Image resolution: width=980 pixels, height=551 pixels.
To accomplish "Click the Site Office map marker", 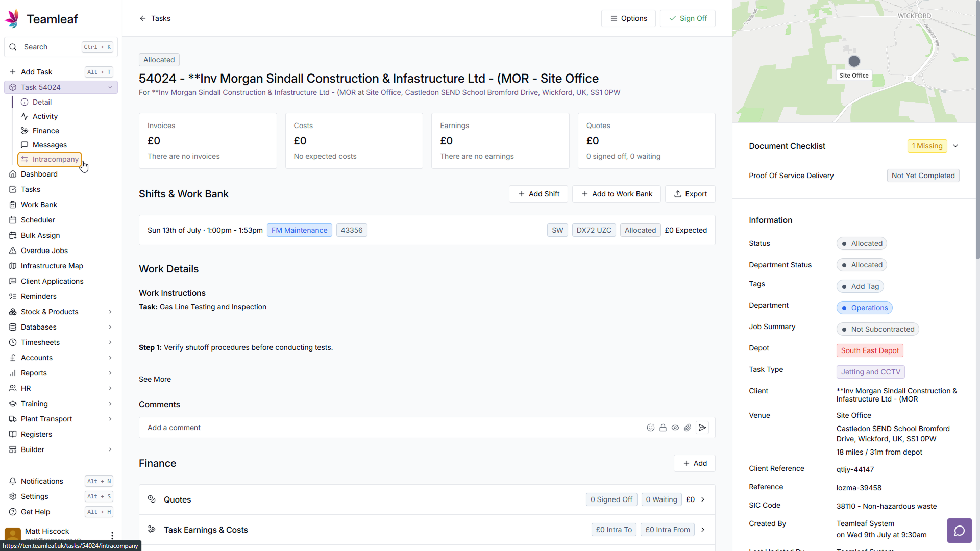I will [854, 61].
